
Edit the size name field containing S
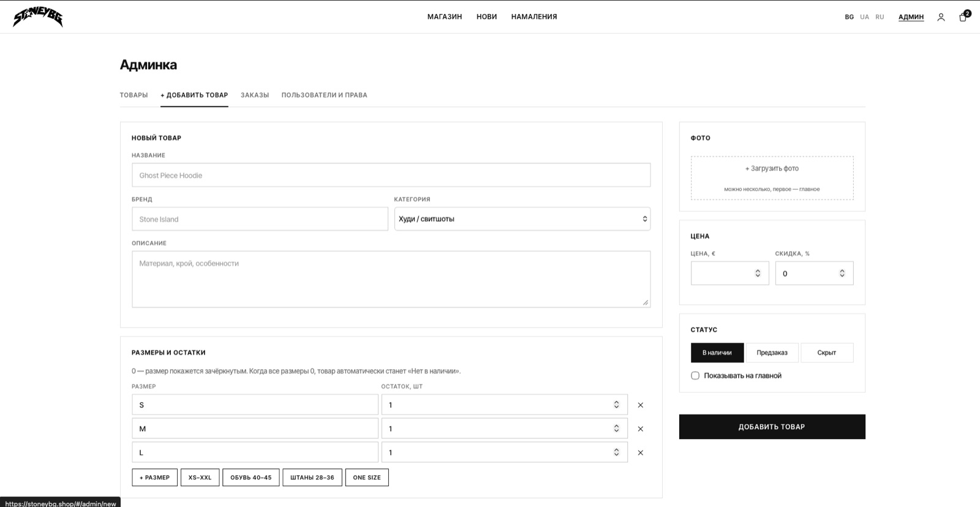(255, 405)
